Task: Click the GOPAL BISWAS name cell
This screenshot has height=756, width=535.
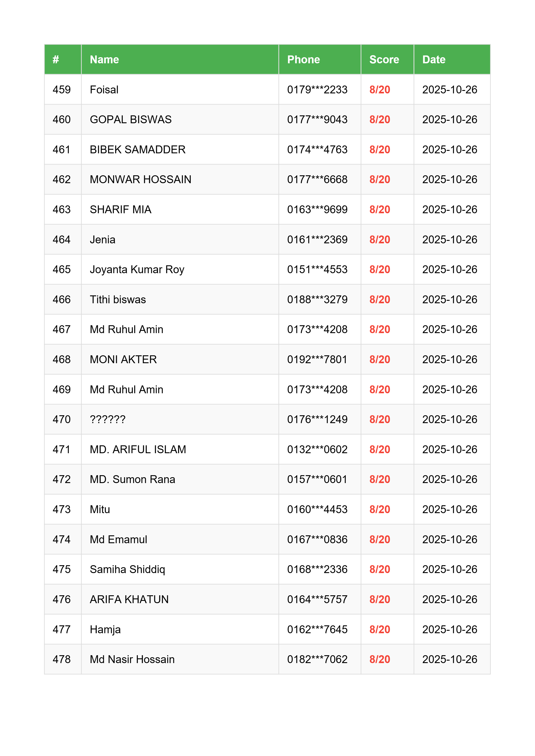Action: tap(130, 119)
